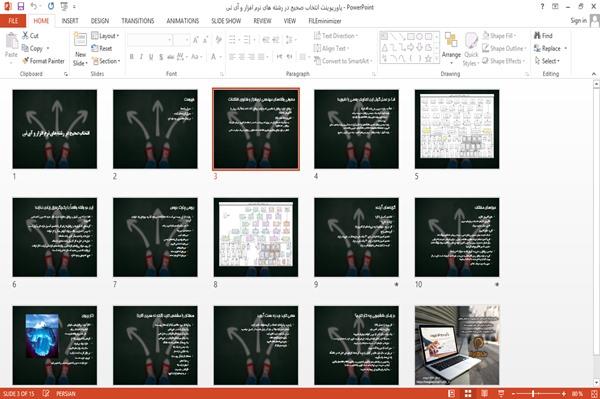Cut the selected slide
The height and width of the screenshot is (399, 600).
coord(30,36)
